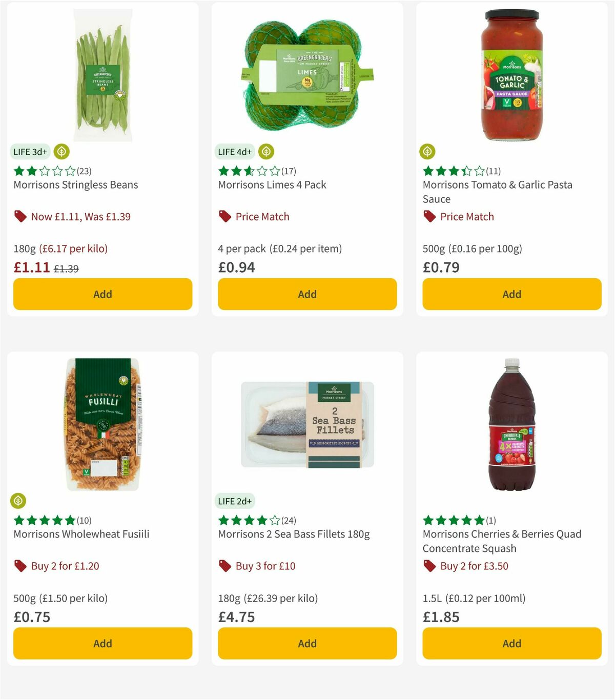Select the offer tag icon beside Buy 2 for £1.20
This screenshot has width=615, height=700.
pyautogui.click(x=20, y=566)
